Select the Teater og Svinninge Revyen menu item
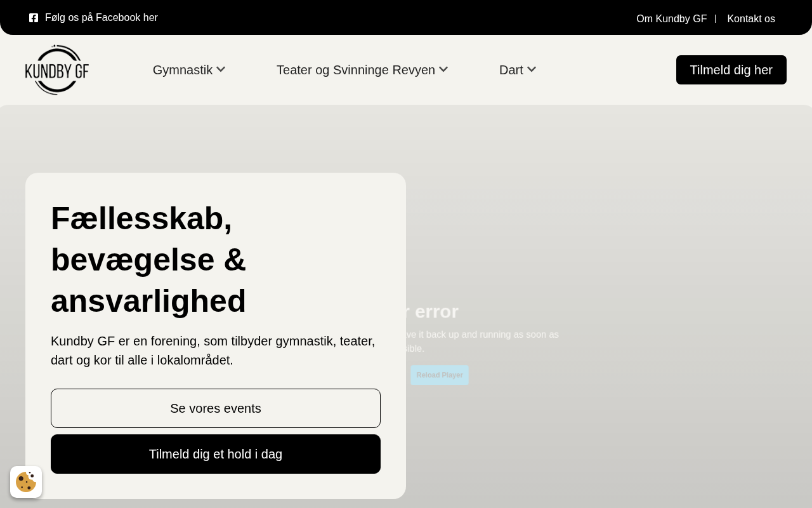Image resolution: width=812 pixels, height=508 pixels. [355, 70]
